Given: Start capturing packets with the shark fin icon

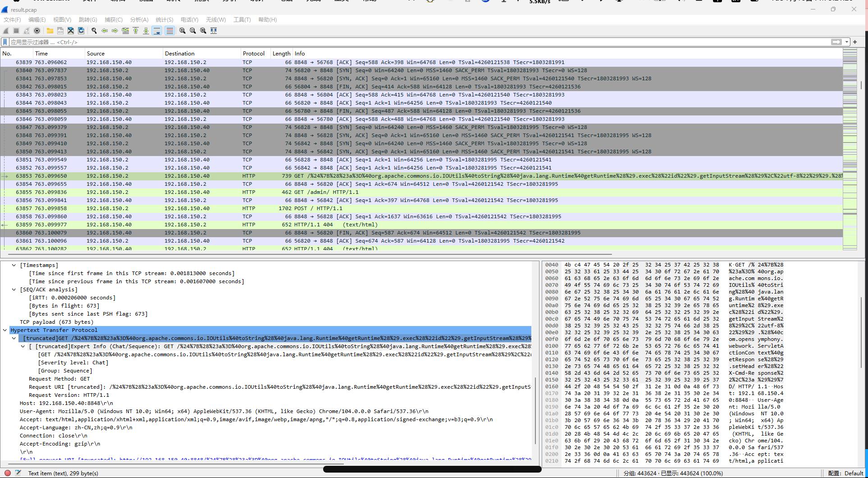Looking at the screenshot, I should 6,31.
